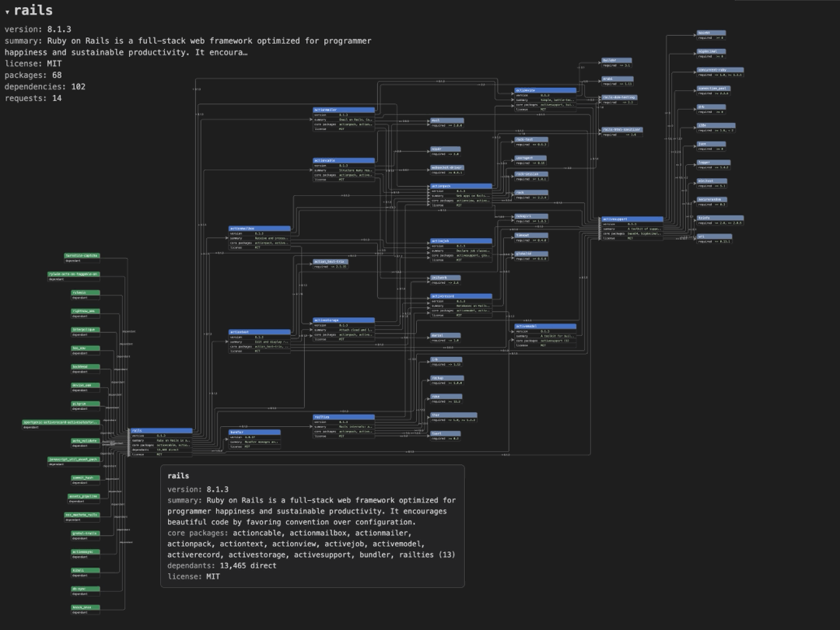840x630 pixels.
Task: Select the i18n dependency node
Action: pos(716,128)
